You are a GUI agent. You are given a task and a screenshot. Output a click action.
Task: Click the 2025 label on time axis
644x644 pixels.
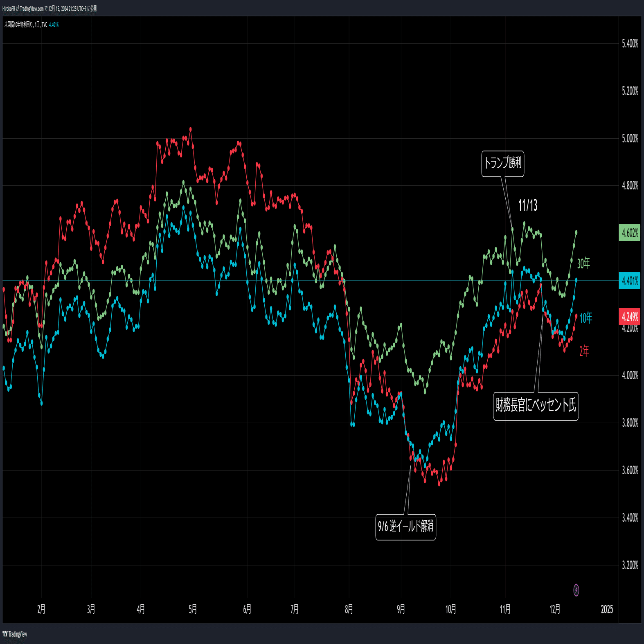[607, 609]
